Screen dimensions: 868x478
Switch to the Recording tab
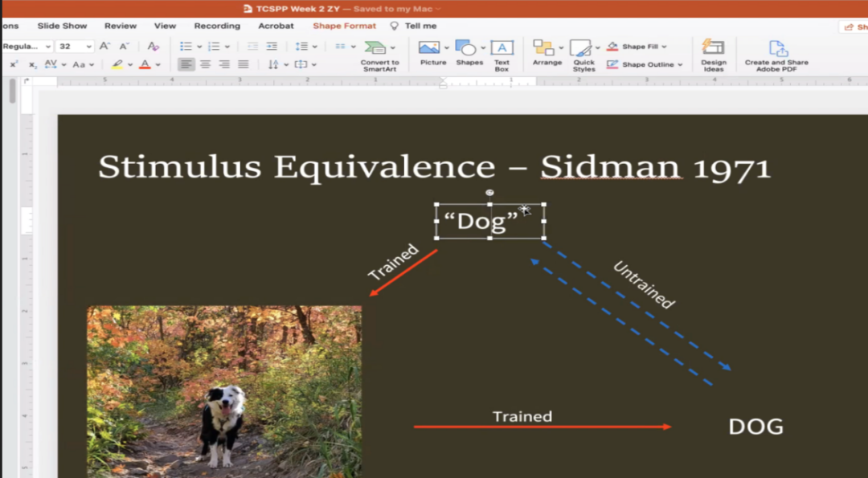pyautogui.click(x=217, y=26)
